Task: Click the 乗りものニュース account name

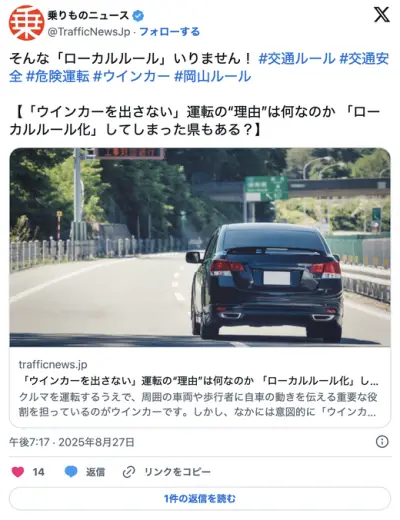Action: (88, 15)
